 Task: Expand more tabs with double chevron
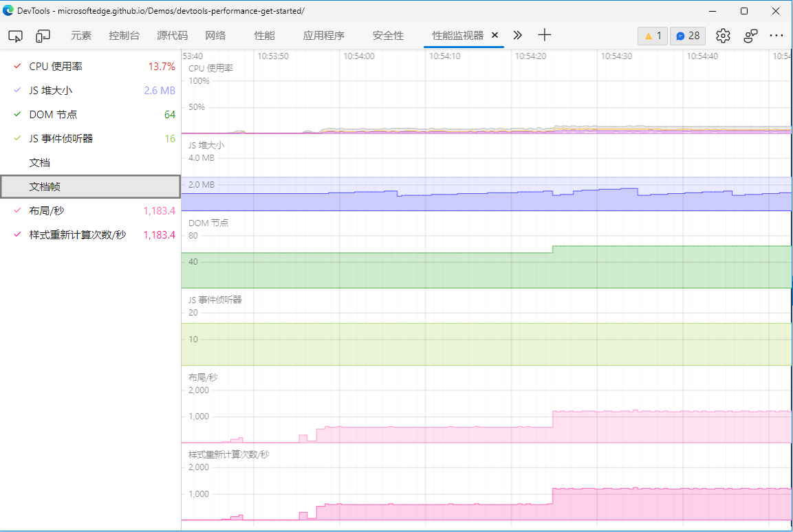pos(517,35)
